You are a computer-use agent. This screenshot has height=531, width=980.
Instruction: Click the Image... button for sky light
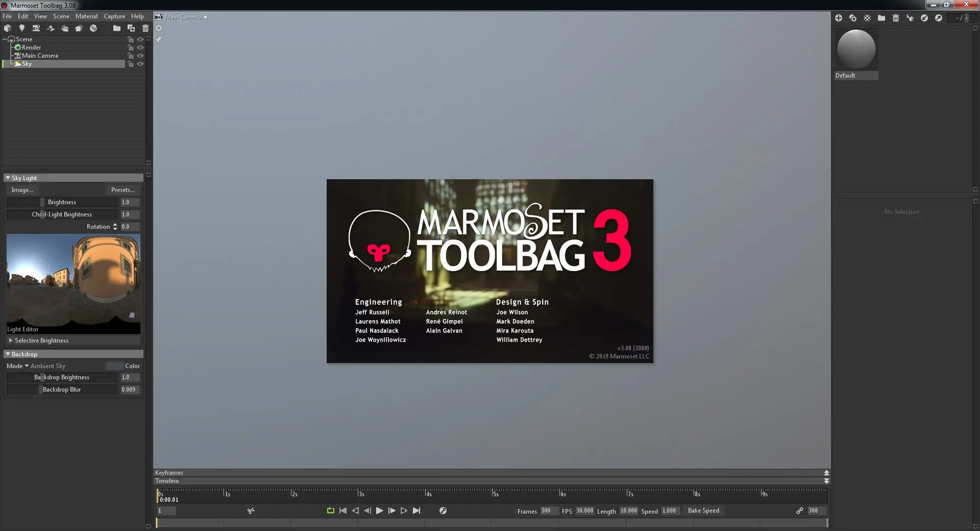click(x=22, y=190)
